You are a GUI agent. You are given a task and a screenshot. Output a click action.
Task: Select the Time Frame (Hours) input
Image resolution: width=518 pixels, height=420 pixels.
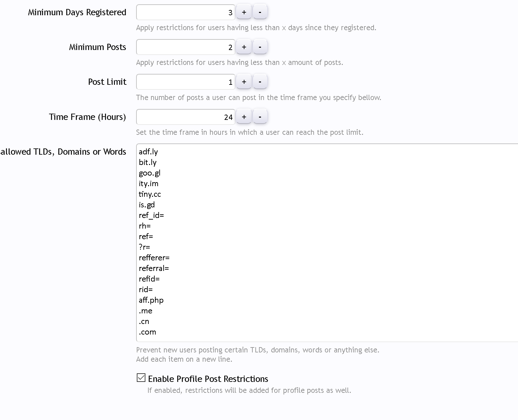point(185,117)
